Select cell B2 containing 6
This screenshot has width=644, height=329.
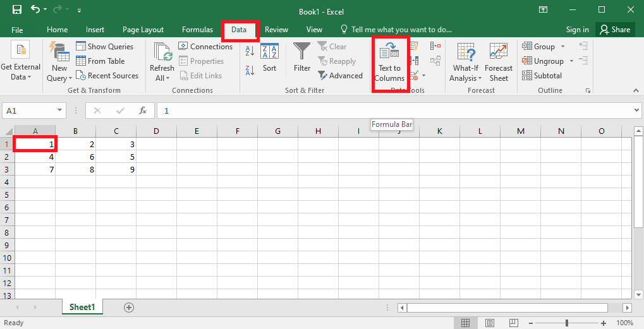tap(76, 157)
